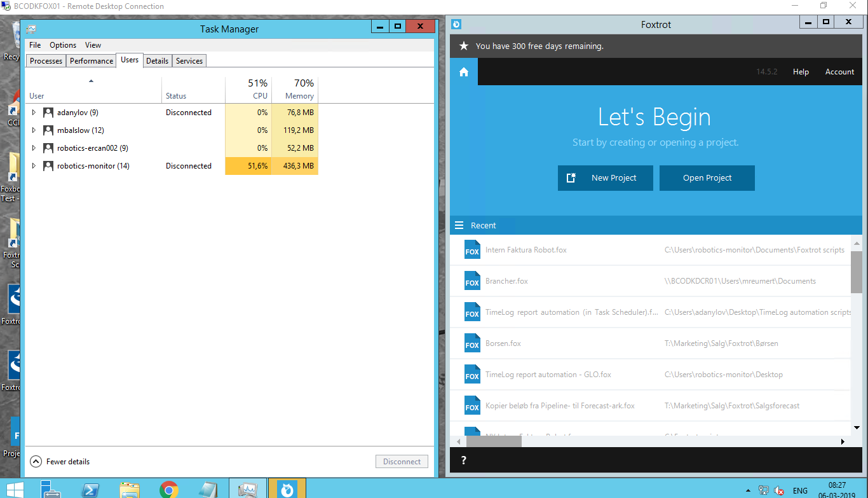This screenshot has height=498, width=868.
Task: Click the right arrow of the horizontal scrollbar
Action: [843, 441]
